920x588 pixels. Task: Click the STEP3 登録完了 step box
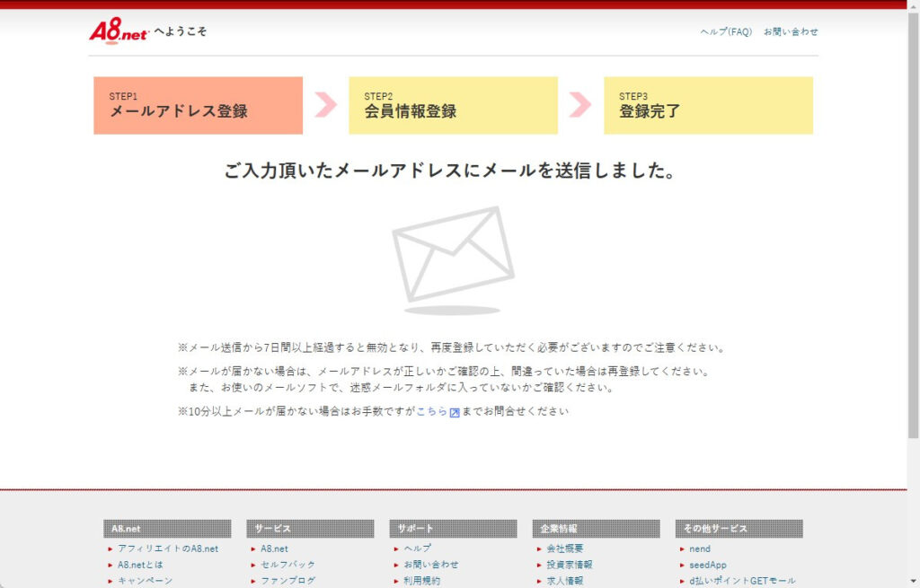[708, 106]
